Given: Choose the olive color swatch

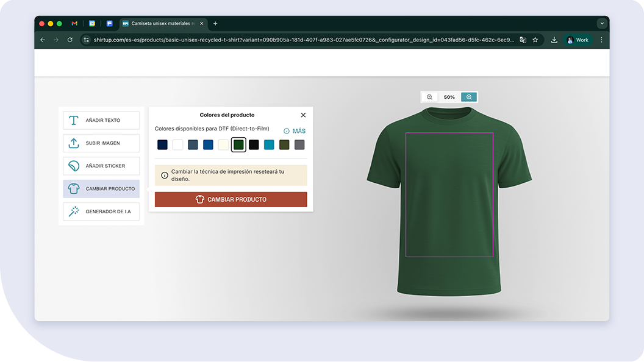Looking at the screenshot, I should pyautogui.click(x=284, y=144).
